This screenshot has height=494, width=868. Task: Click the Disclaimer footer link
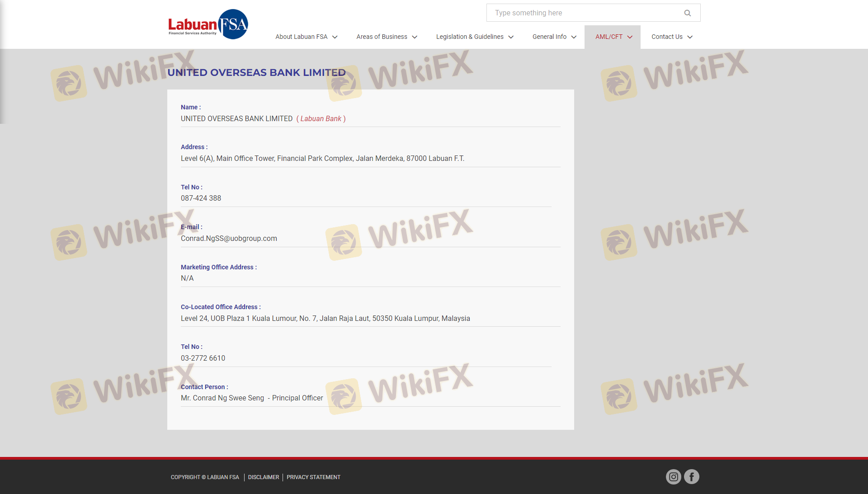pos(264,477)
